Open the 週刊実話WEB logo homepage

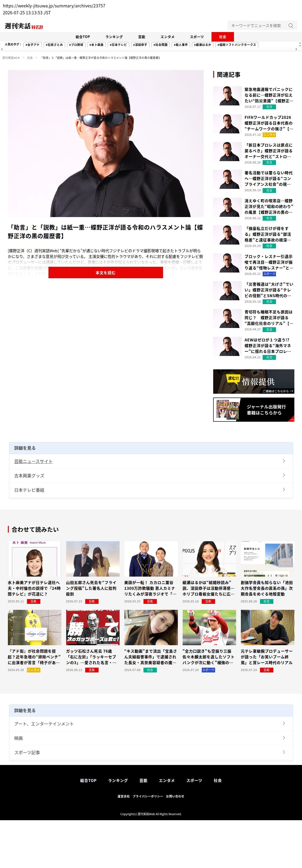[x=24, y=26]
